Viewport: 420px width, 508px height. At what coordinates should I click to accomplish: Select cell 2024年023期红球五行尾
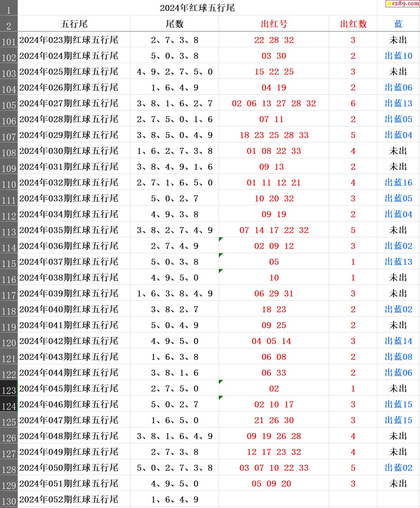coord(74,40)
